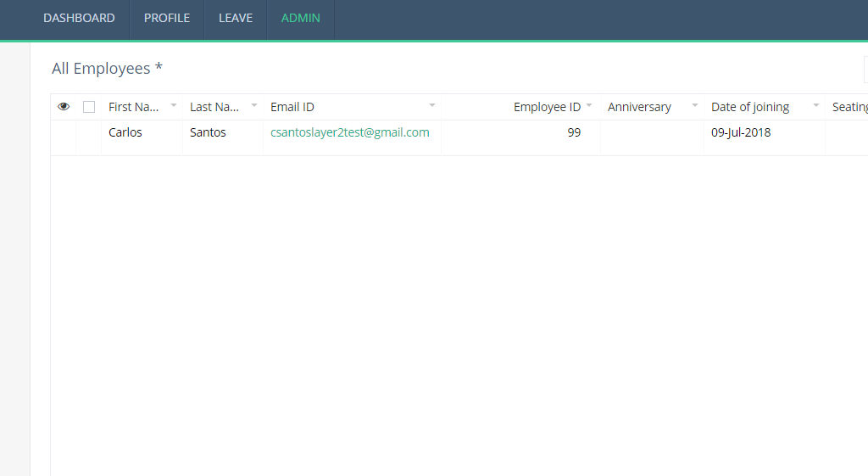Tick the select-all checkbox in header
Viewport: 868px width, 476px height.
89,107
